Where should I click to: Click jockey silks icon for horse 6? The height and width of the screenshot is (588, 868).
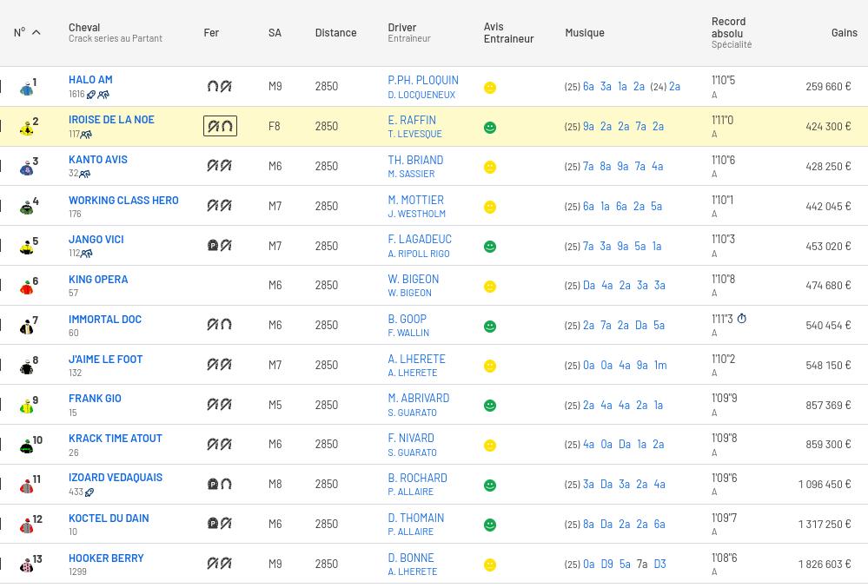(27, 287)
